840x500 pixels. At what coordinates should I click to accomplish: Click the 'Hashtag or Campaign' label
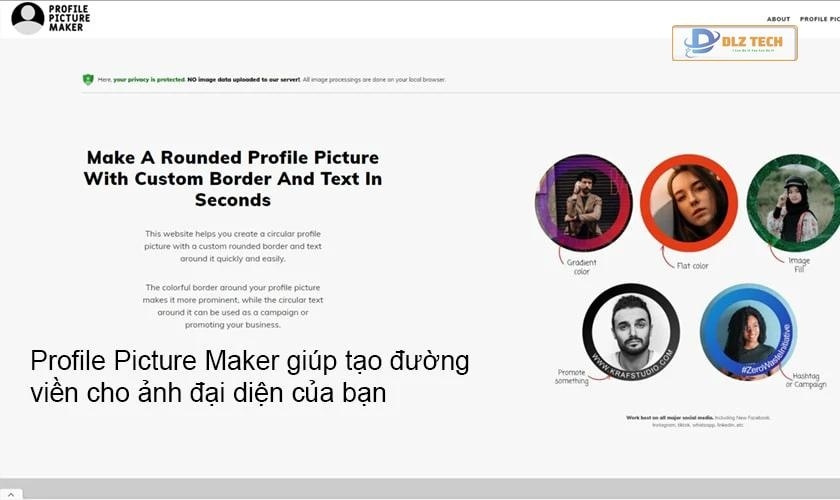click(805, 381)
